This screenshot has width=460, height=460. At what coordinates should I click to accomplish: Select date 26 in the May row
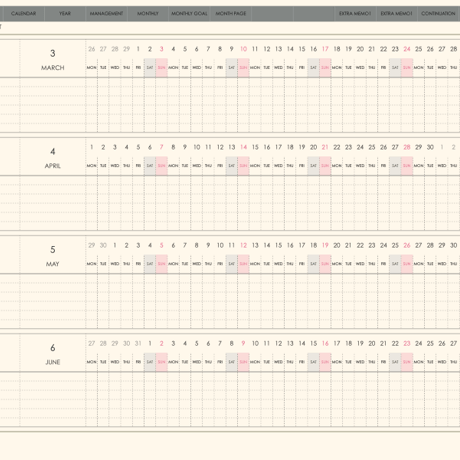407,245
